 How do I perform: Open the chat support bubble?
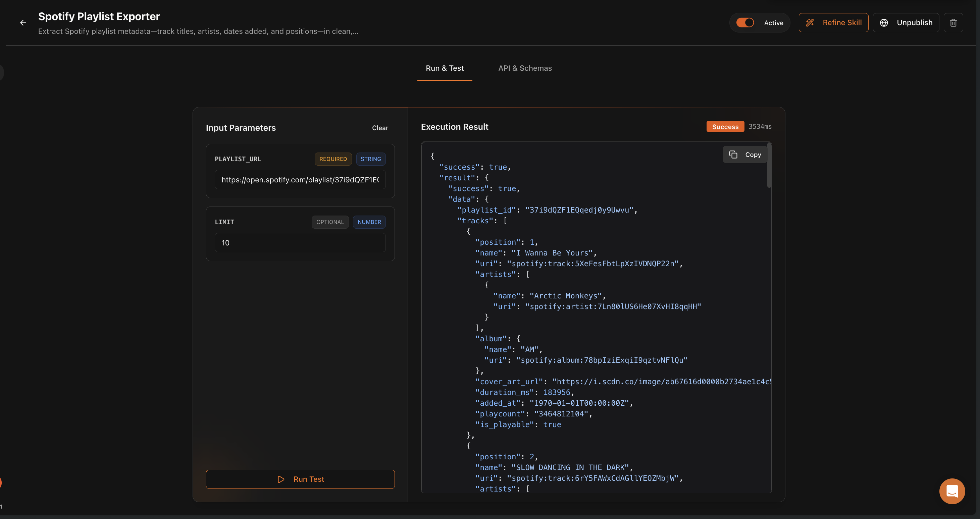click(952, 491)
